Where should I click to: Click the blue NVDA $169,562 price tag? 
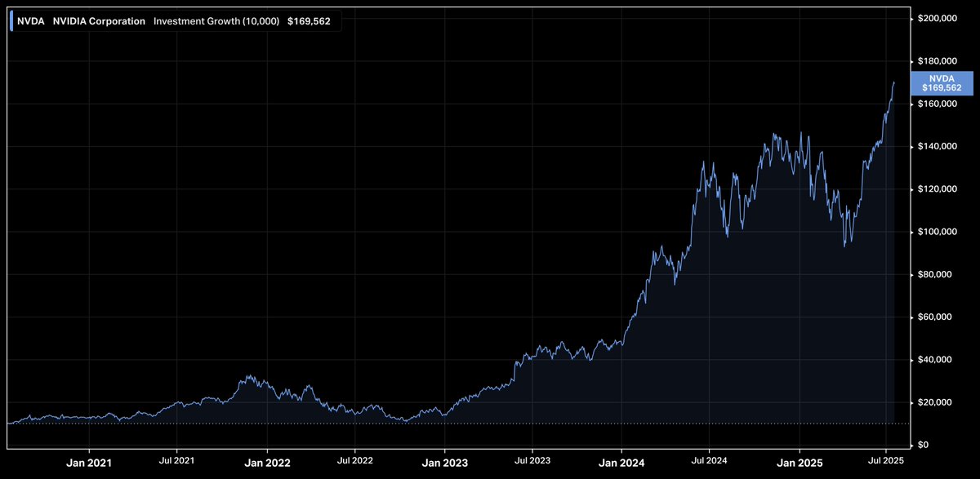pos(942,82)
